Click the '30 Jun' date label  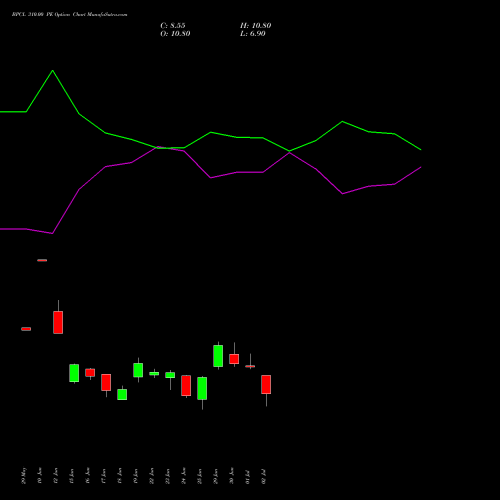coord(232,476)
